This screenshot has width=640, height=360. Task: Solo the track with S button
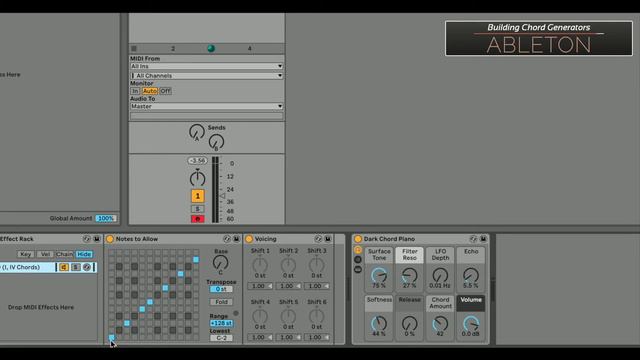(198, 209)
